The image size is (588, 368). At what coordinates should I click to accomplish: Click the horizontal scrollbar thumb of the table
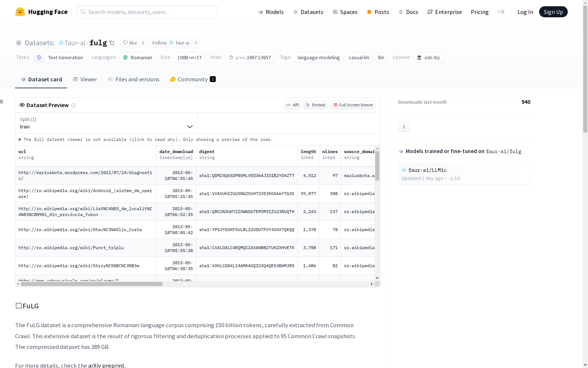[92, 284]
